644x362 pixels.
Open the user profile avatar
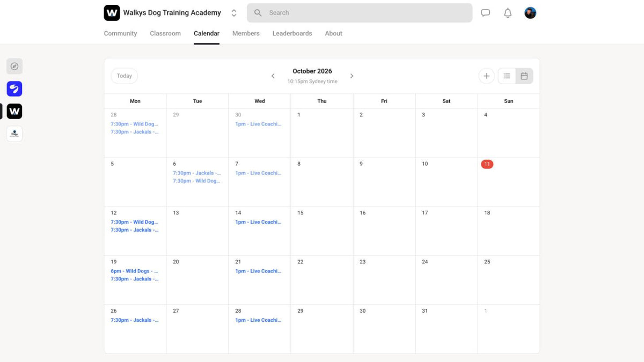(530, 13)
